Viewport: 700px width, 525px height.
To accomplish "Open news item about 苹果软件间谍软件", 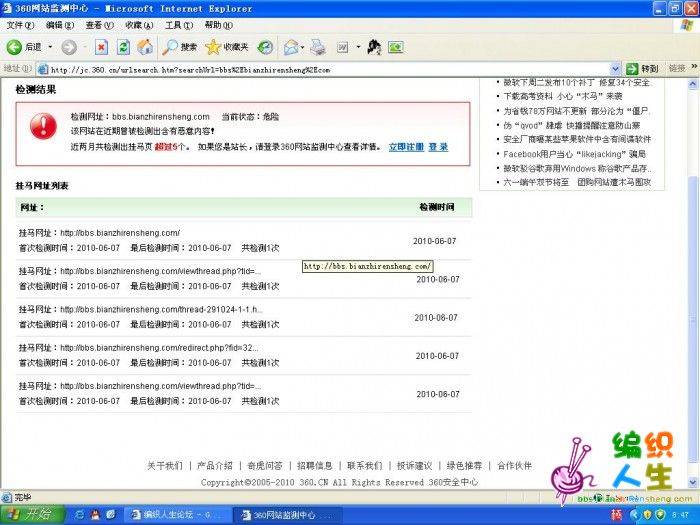I will [577, 139].
